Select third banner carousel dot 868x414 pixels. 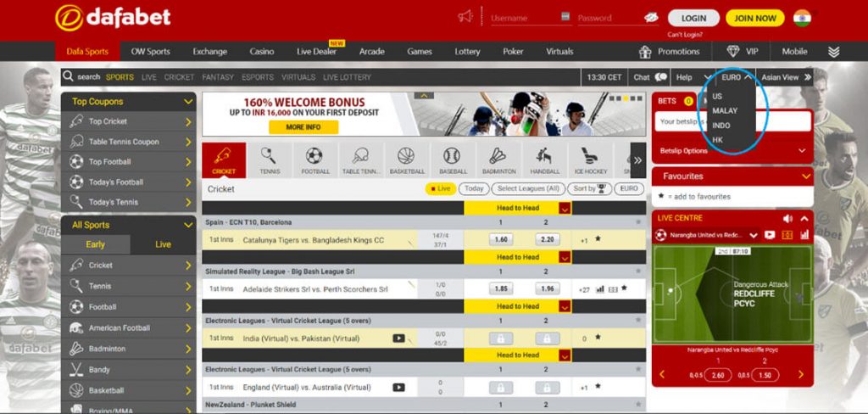pos(625,98)
